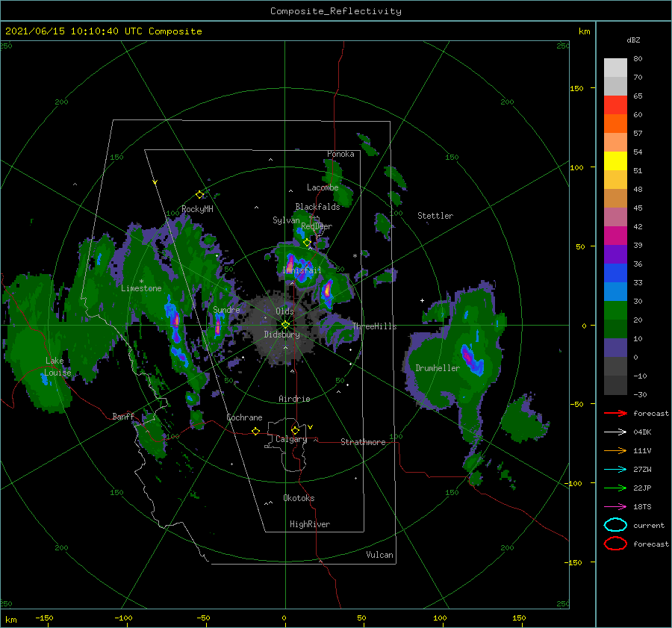Click the Stettler city label

click(435, 216)
